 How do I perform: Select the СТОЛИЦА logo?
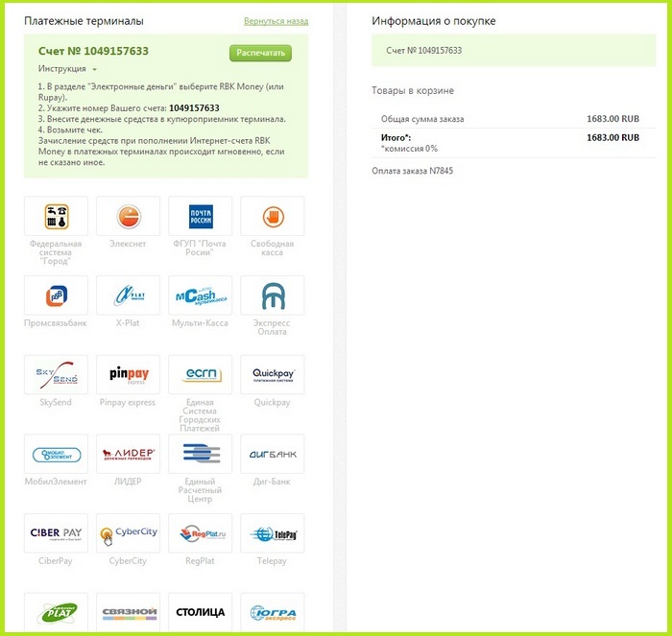coord(200,612)
